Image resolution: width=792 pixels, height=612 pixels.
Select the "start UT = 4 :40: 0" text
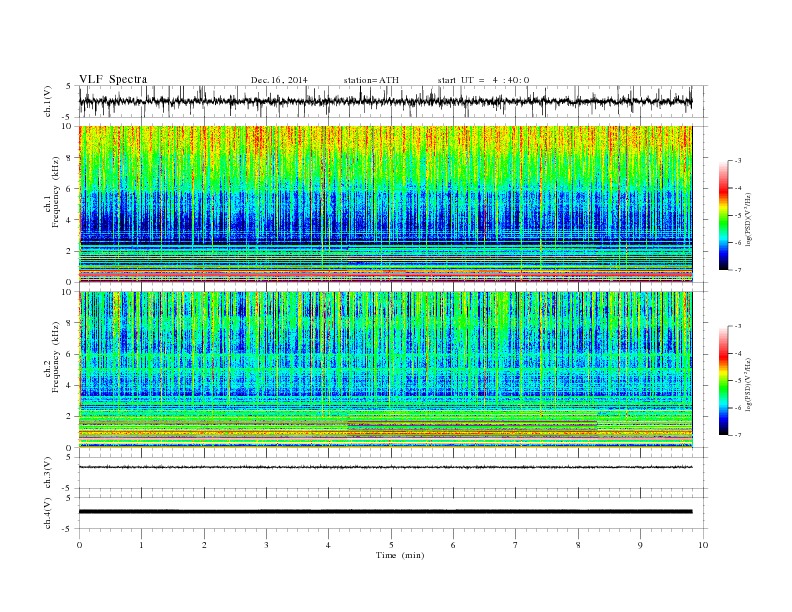tap(483, 80)
